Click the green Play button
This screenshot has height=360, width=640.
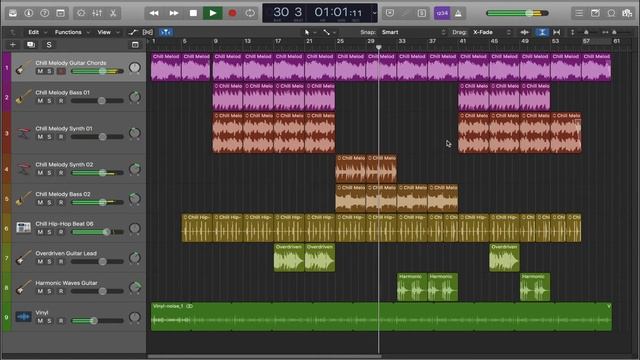[213, 13]
